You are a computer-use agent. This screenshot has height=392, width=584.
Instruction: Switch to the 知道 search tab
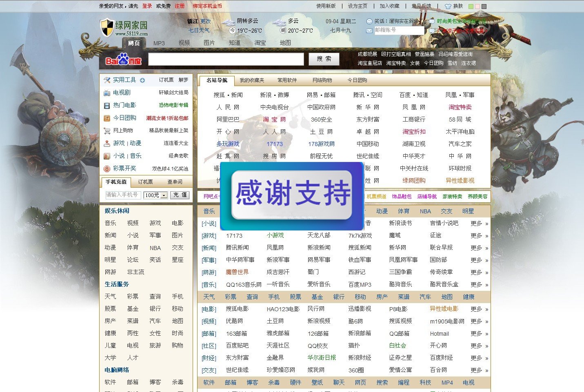[x=235, y=43]
